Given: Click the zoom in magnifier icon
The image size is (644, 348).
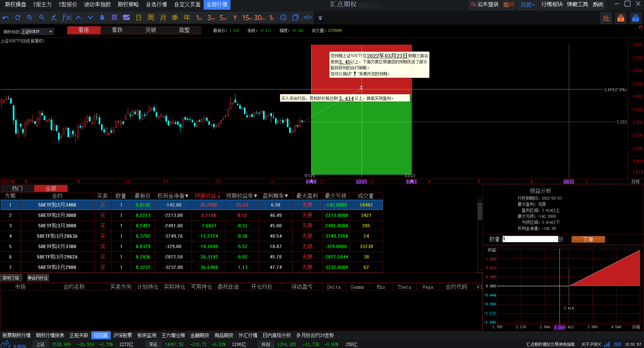Looking at the screenshot, I should pyautogui.click(x=30, y=18).
